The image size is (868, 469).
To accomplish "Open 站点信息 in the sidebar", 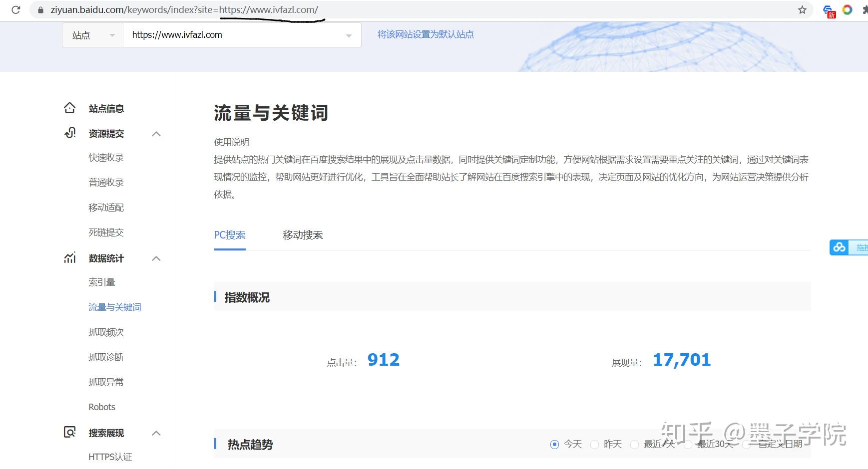I will point(106,109).
